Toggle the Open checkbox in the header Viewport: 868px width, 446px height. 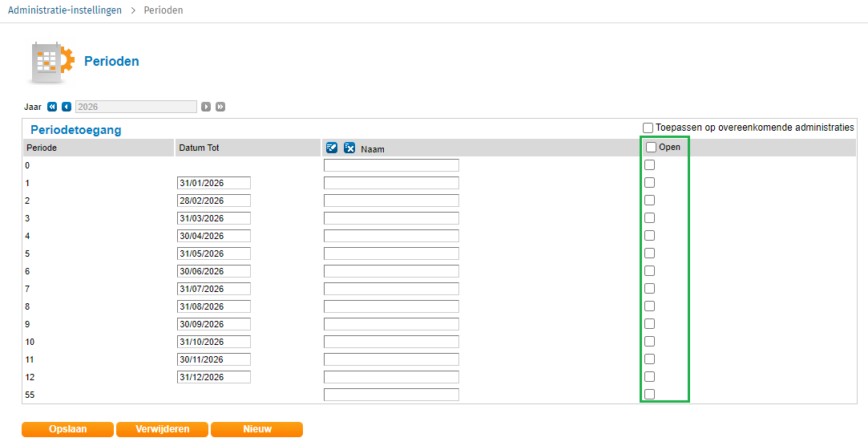tap(651, 148)
